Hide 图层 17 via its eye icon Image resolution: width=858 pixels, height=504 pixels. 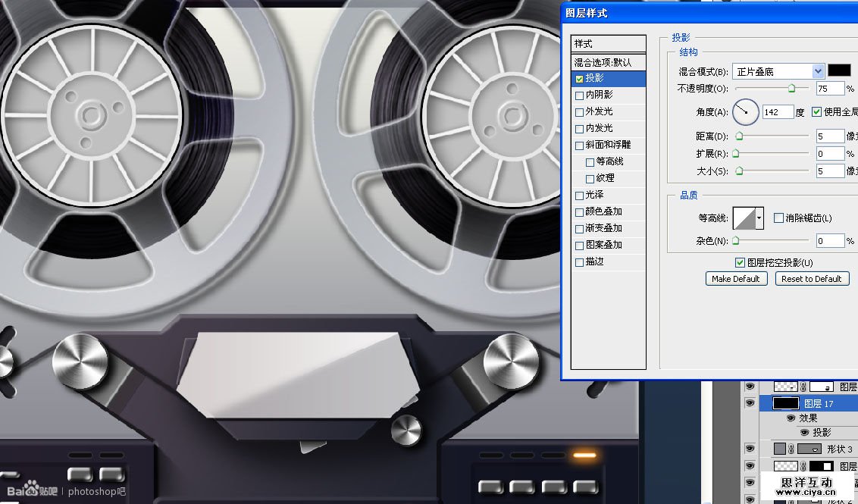pyautogui.click(x=750, y=403)
